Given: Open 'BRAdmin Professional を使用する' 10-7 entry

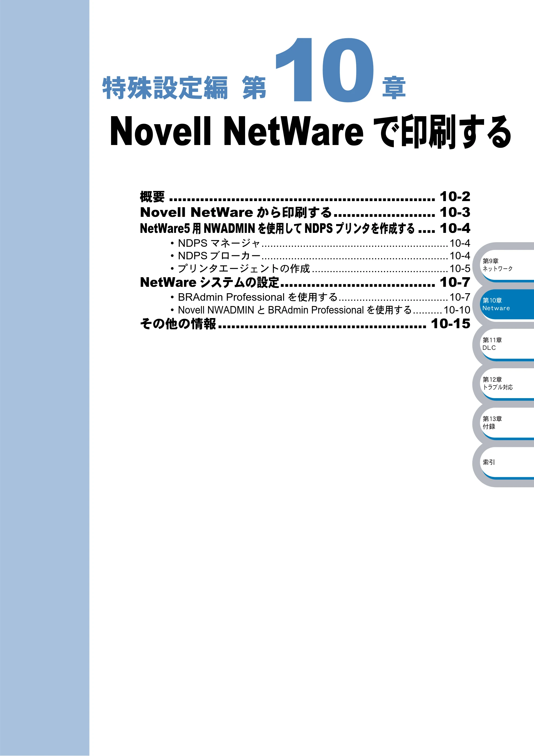Looking at the screenshot, I should (x=320, y=297).
